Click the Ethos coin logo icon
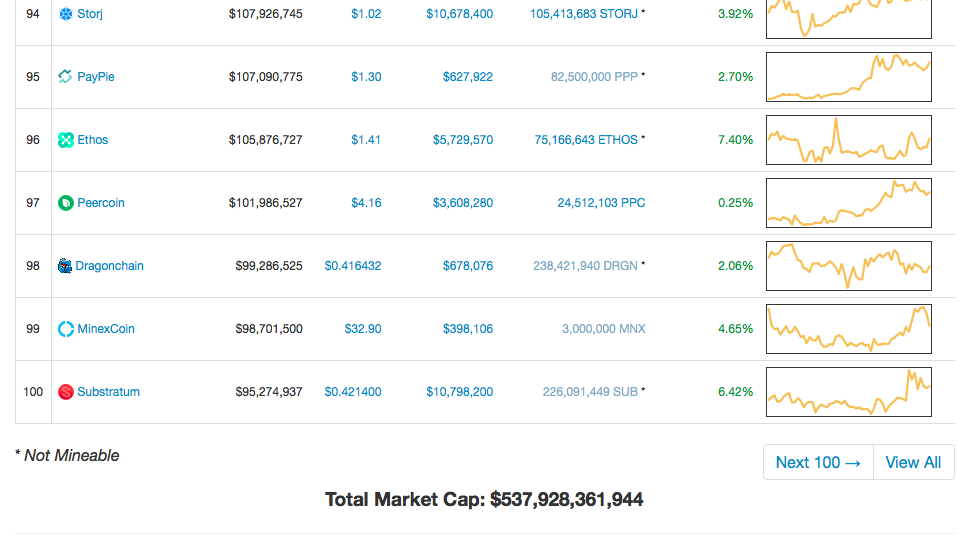 65,140
